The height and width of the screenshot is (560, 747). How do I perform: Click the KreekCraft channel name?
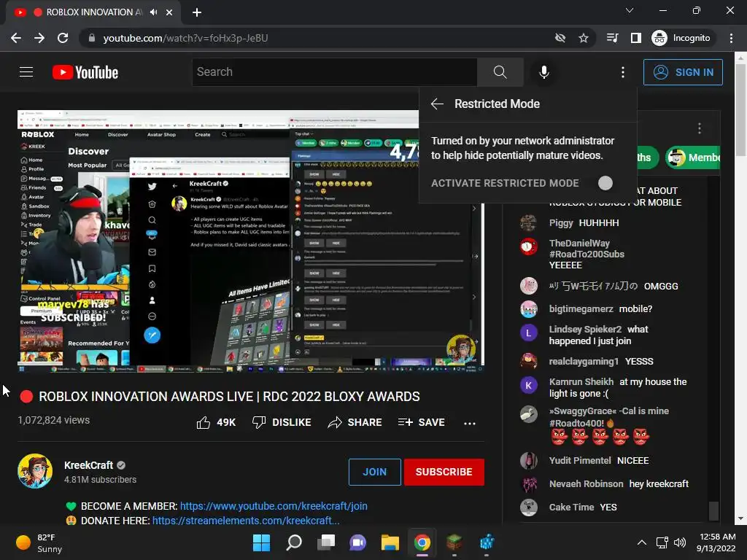click(88, 465)
